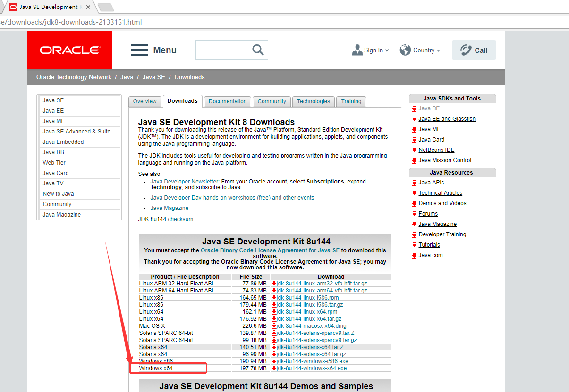This screenshot has width=569, height=392.
Task: Click red download arrow beside Java Card
Action: pyautogui.click(x=414, y=140)
